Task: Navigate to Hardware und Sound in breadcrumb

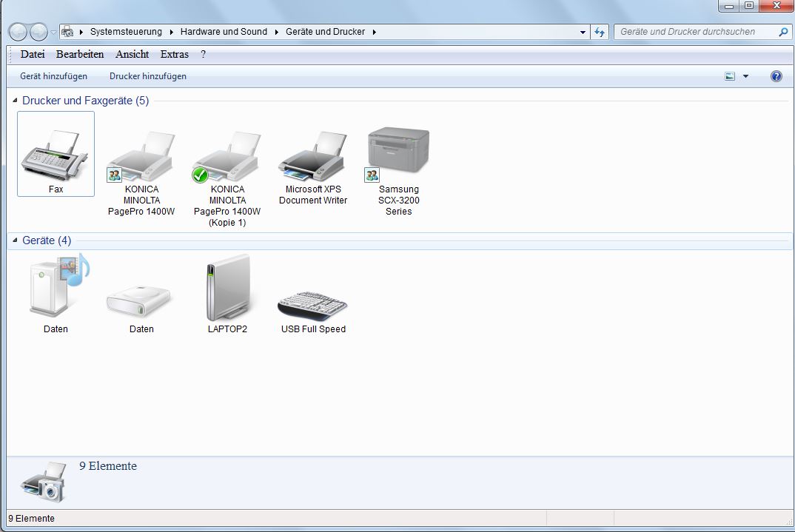Action: (x=224, y=32)
